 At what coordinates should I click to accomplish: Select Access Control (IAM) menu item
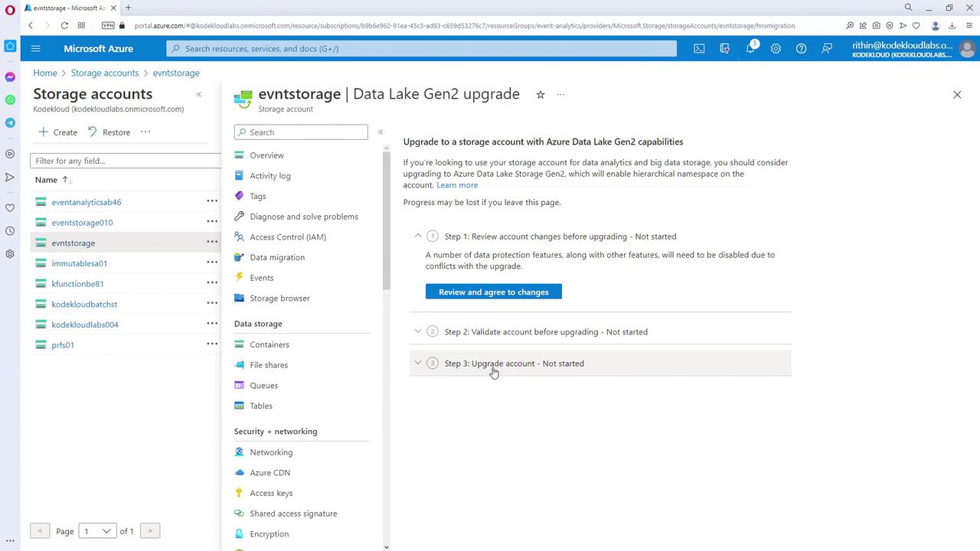click(287, 237)
